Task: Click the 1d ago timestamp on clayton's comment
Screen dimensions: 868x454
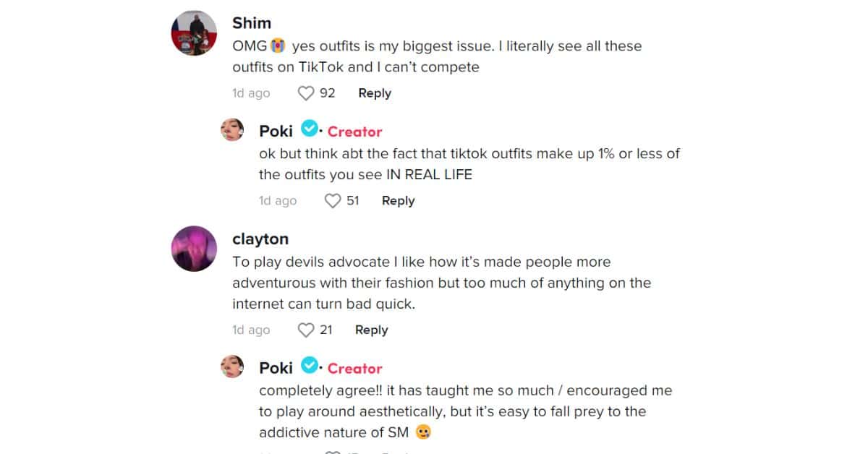Action: tap(250, 330)
